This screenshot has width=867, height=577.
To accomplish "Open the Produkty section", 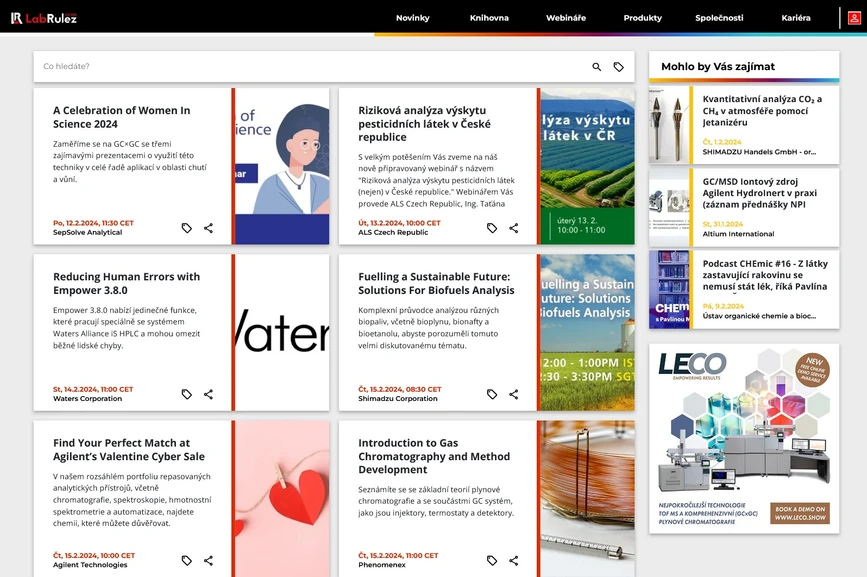I will click(x=642, y=17).
